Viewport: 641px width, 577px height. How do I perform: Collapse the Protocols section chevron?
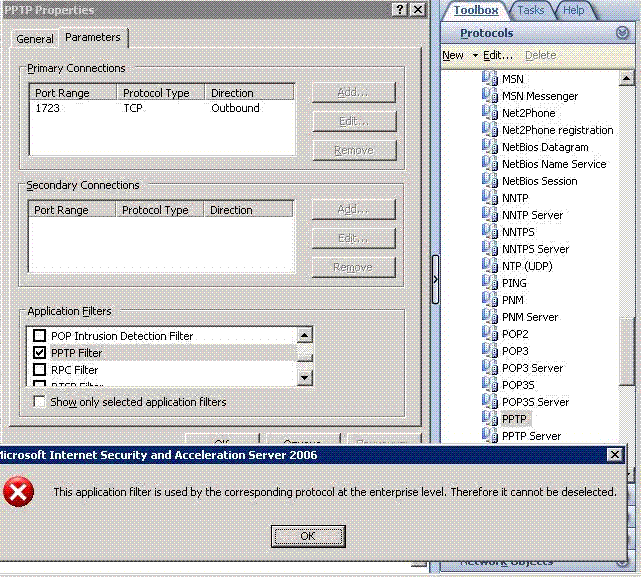621,33
